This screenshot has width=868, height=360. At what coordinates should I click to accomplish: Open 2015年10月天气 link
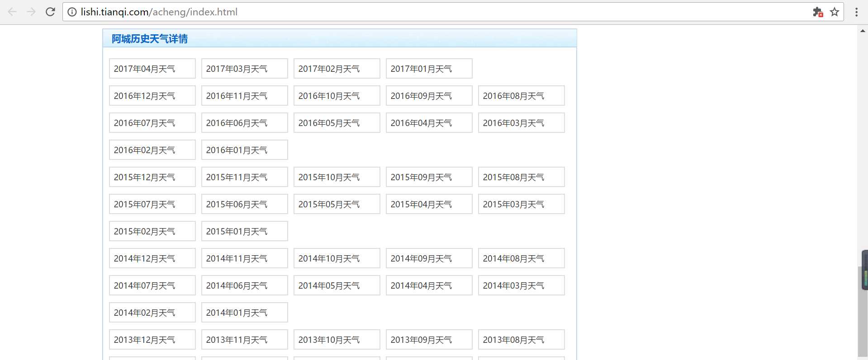[337, 177]
